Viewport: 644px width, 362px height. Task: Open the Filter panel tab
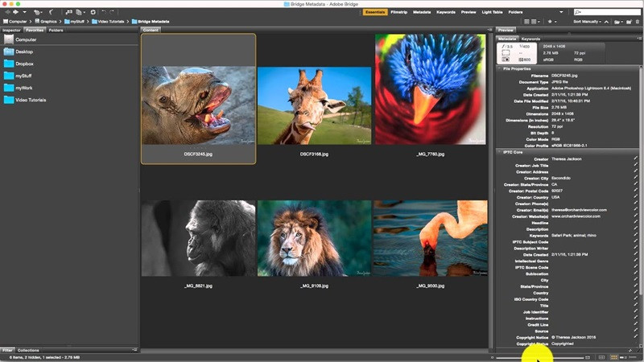click(7, 350)
